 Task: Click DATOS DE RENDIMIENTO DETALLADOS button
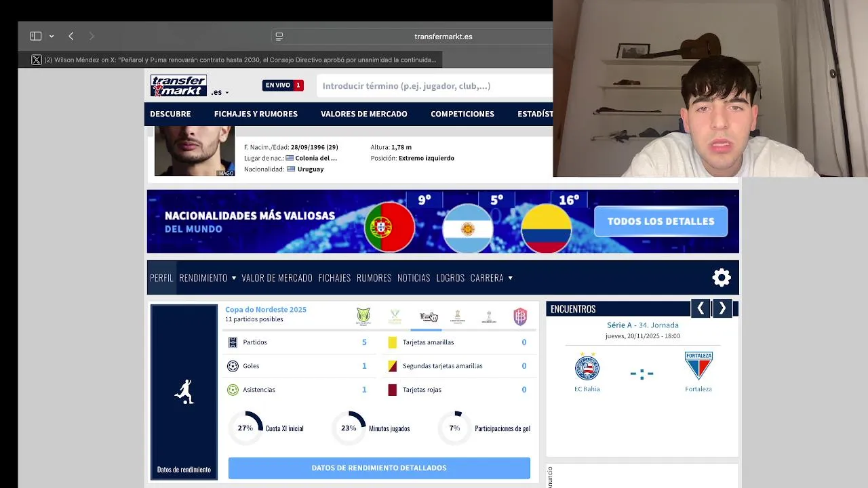379,468
